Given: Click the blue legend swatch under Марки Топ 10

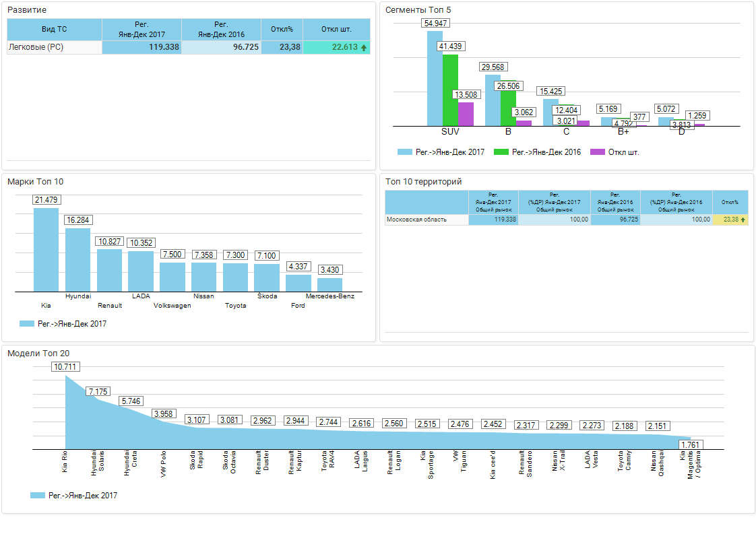Looking at the screenshot, I should tap(27, 324).
